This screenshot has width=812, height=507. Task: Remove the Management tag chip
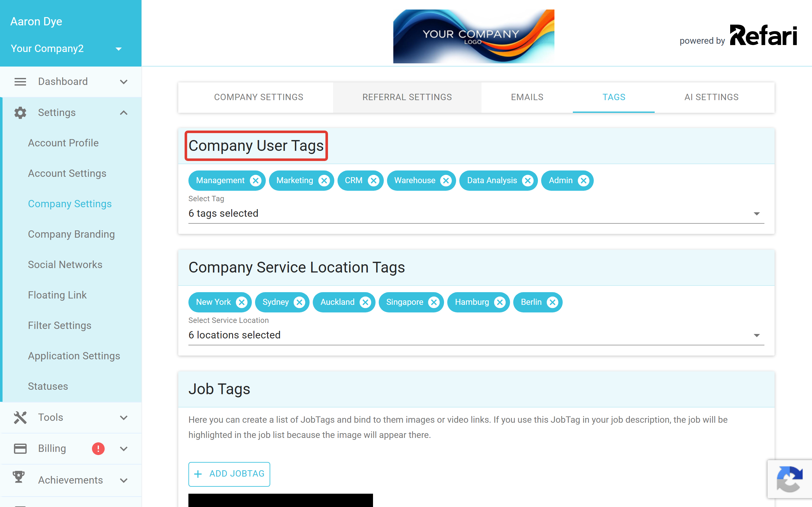click(255, 180)
